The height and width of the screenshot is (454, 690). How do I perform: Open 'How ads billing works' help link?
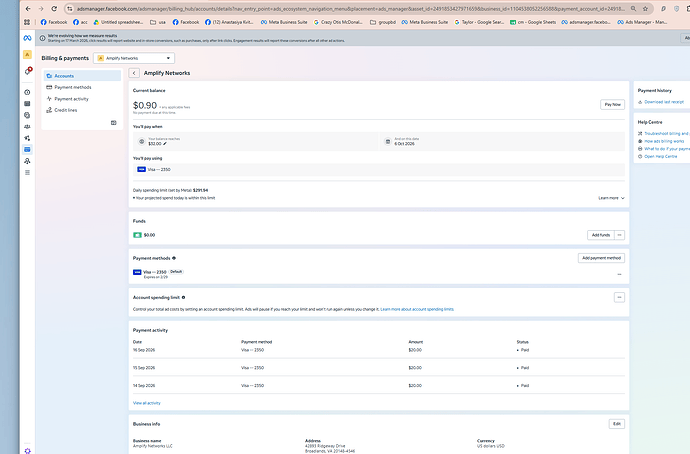tap(664, 141)
